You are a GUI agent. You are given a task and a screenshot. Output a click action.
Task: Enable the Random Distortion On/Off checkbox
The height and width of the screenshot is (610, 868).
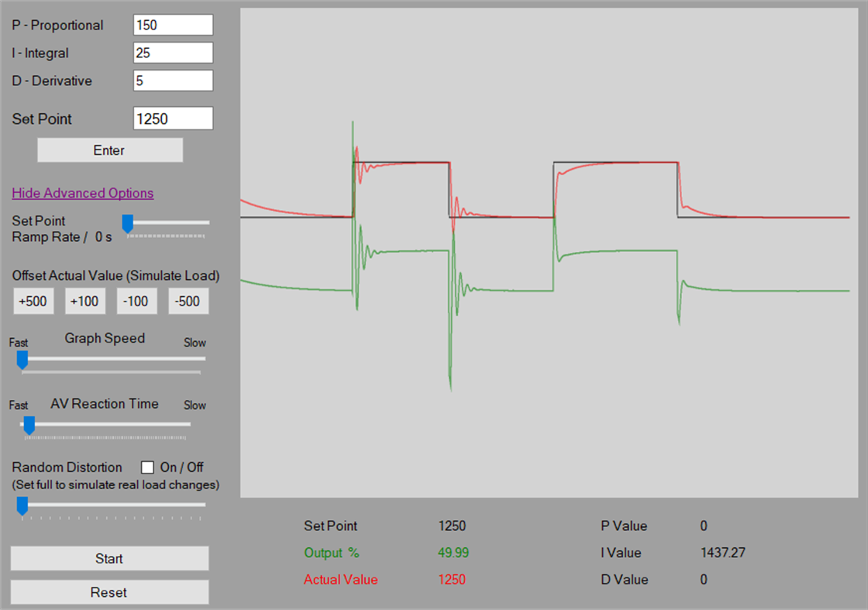pyautogui.click(x=146, y=467)
